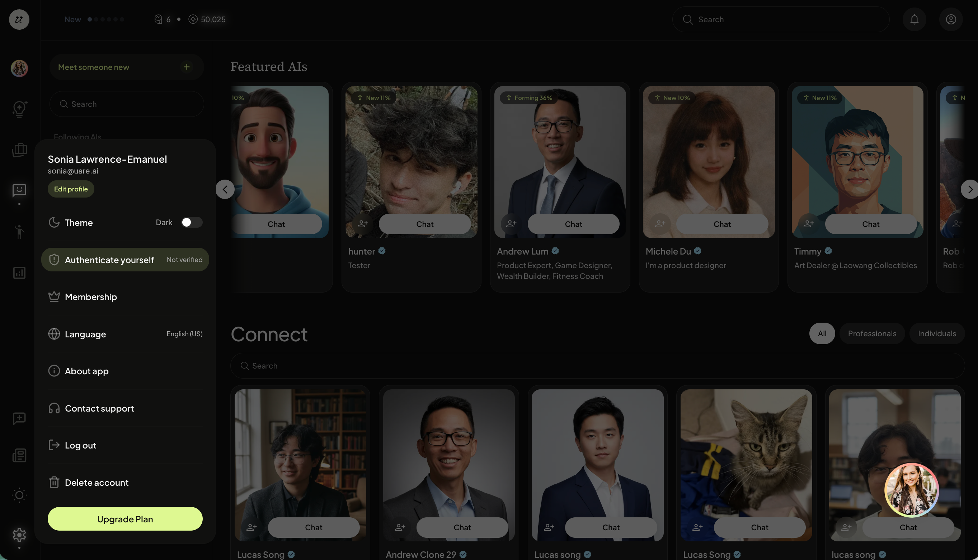Click the verified badge next to hunter
The image size is (978, 560).
[382, 251]
